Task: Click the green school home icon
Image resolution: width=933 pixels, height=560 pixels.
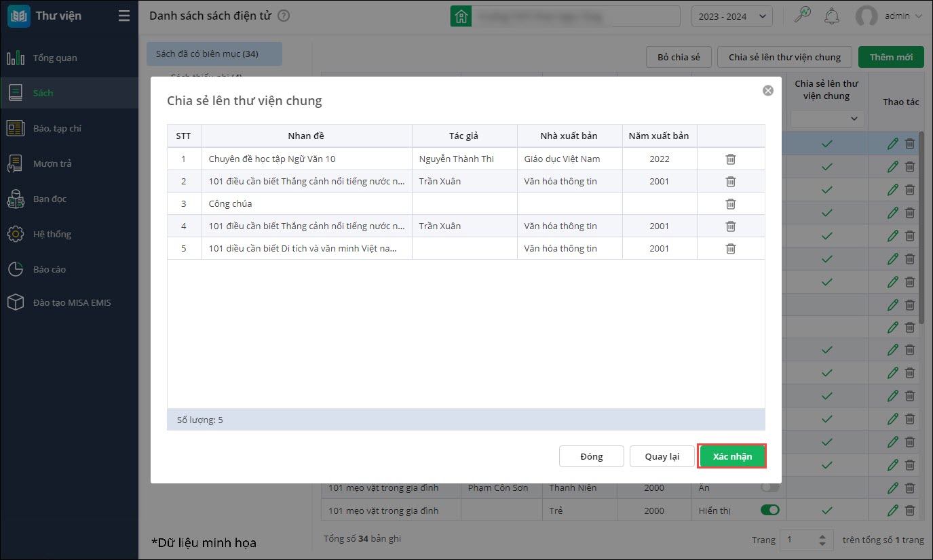Action: [461, 16]
